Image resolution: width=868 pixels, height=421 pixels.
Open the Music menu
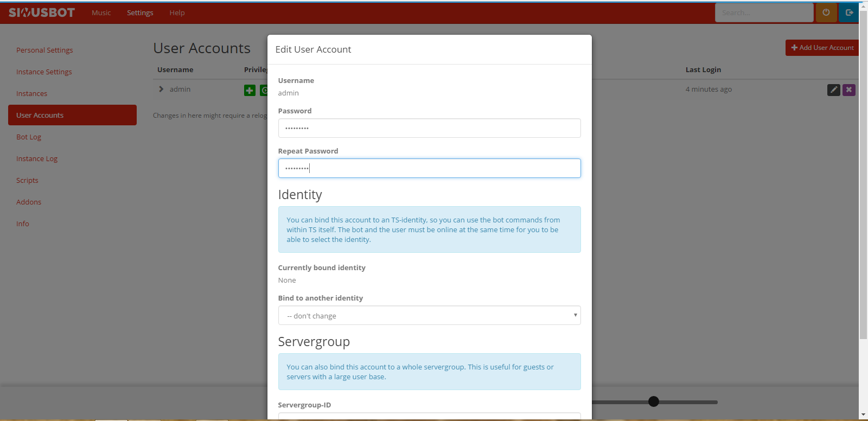point(101,12)
